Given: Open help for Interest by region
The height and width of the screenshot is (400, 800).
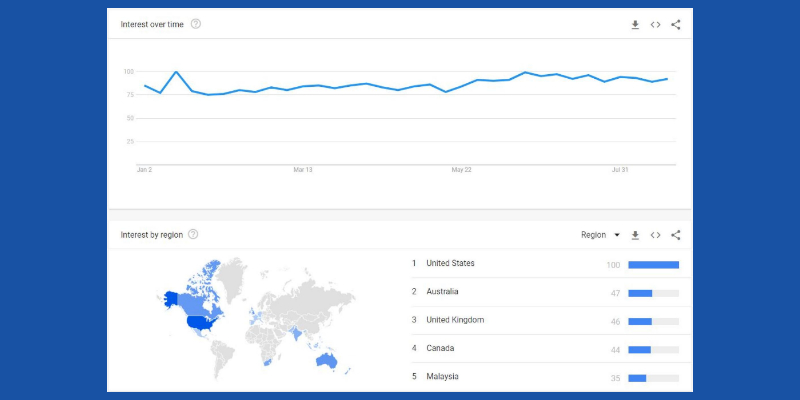Looking at the screenshot, I should click(x=193, y=234).
